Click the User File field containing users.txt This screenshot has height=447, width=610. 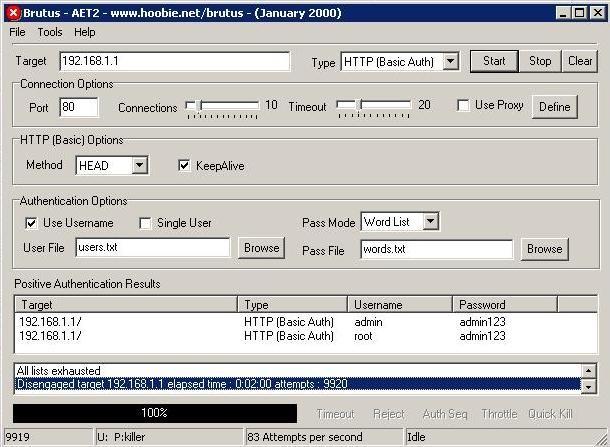pyautogui.click(x=152, y=247)
